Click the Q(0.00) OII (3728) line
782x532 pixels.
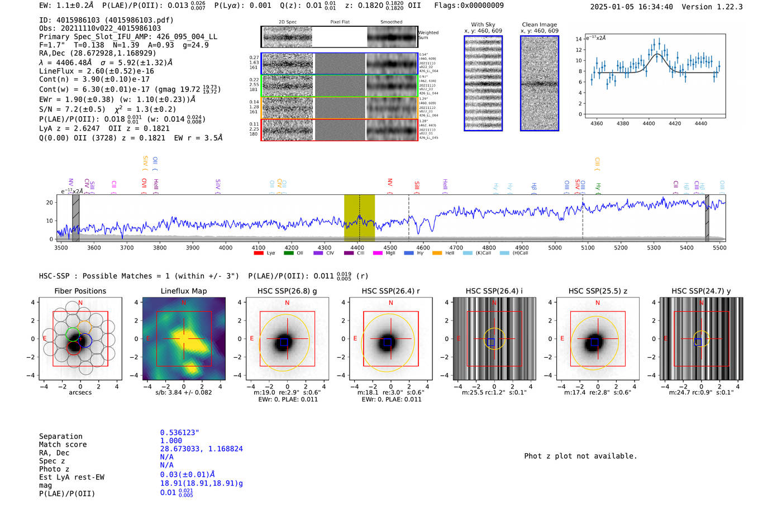click(x=131, y=137)
